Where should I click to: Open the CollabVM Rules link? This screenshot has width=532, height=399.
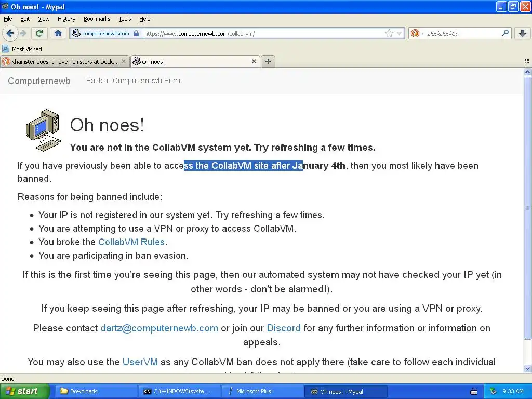click(131, 242)
